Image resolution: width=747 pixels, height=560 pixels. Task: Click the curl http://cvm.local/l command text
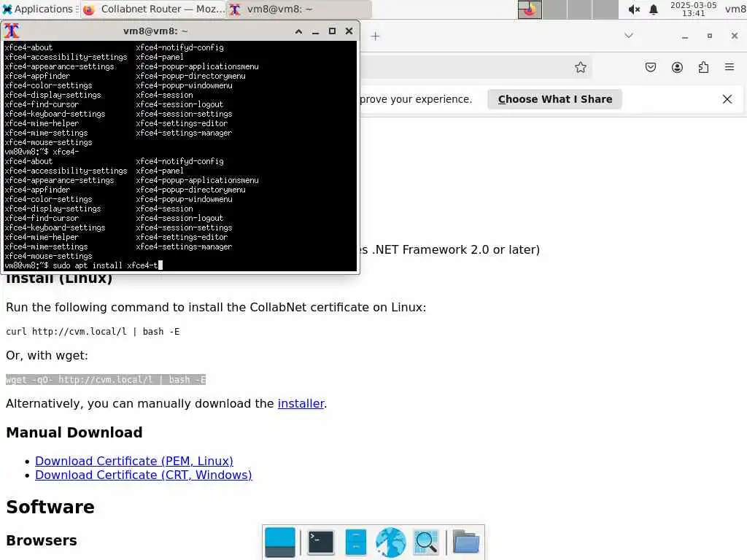click(x=93, y=332)
